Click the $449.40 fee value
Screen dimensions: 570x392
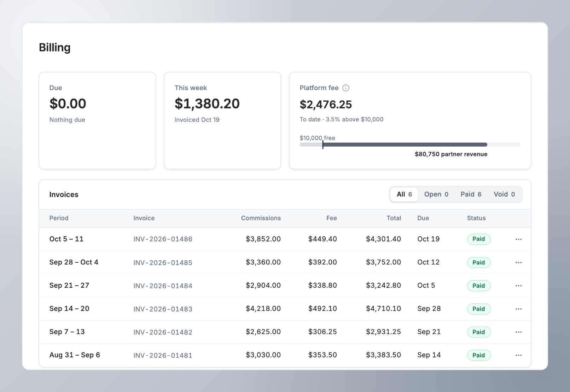coord(323,239)
